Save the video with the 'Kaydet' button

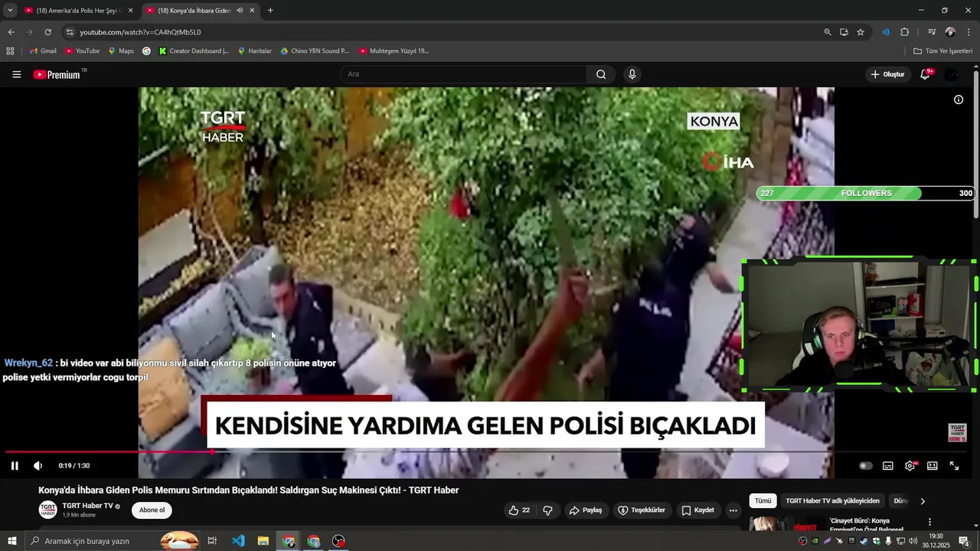pyautogui.click(x=698, y=510)
